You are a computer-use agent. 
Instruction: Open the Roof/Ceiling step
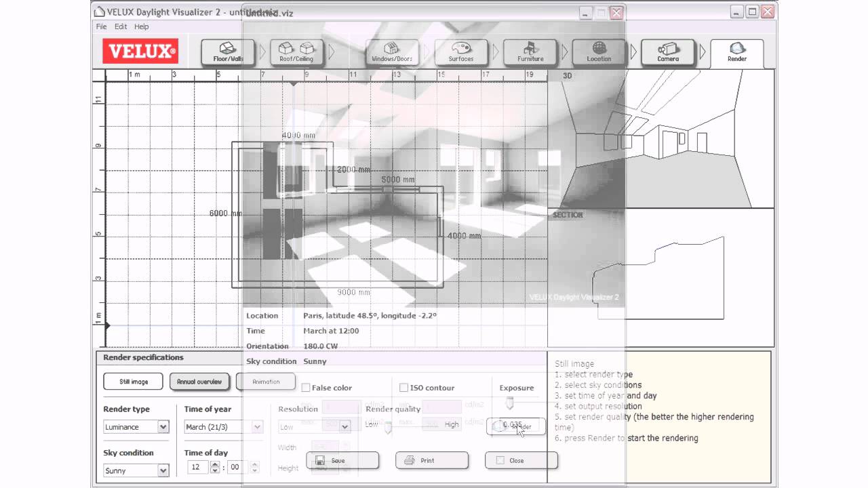click(297, 52)
